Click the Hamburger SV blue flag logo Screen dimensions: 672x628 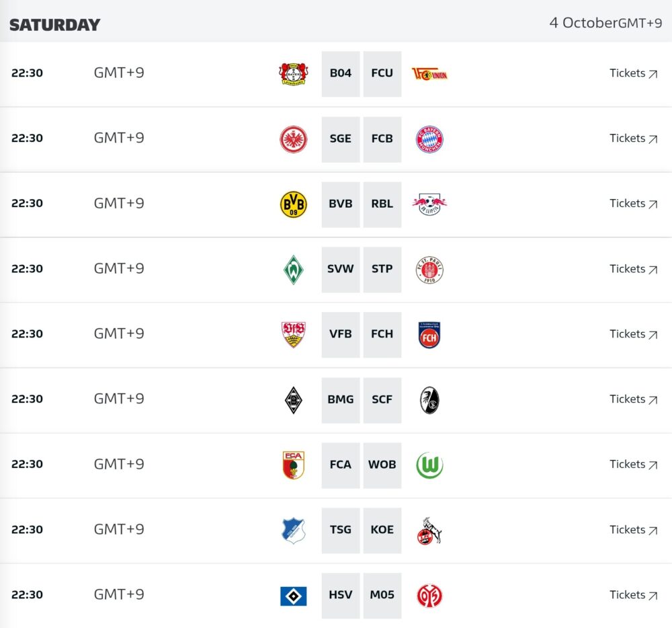pos(294,596)
